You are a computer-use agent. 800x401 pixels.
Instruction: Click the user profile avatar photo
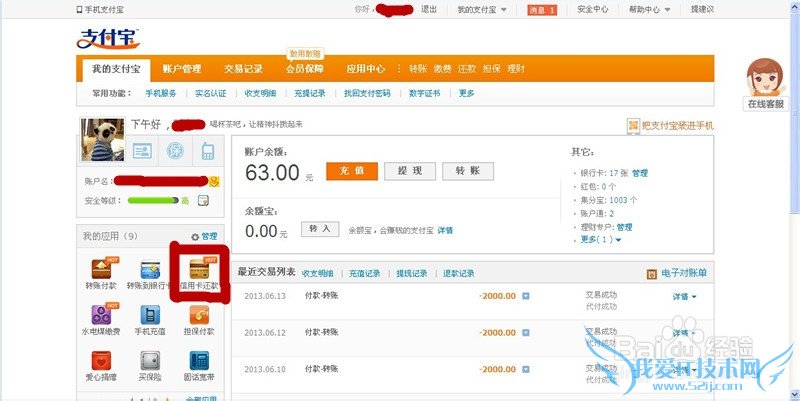click(x=103, y=140)
